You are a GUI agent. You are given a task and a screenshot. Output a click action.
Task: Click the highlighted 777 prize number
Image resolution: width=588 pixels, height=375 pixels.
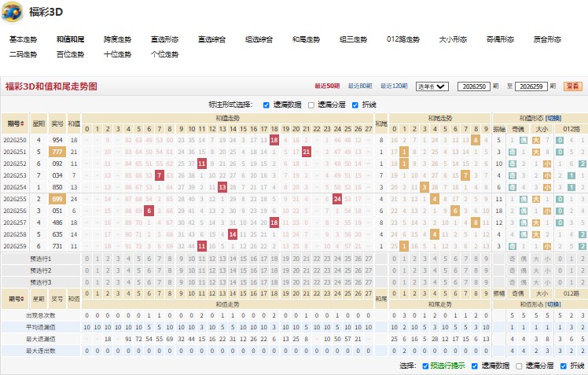57,152
